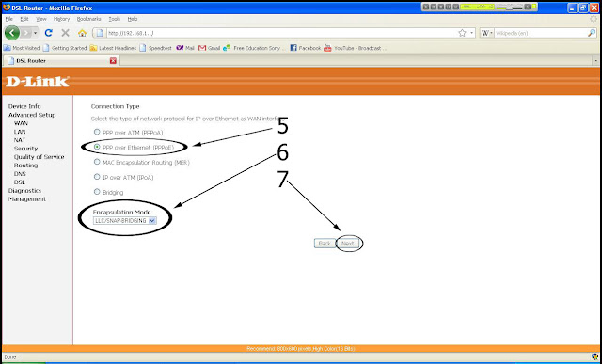Open the Encapsulation Mode dropdown
Image resolution: width=602 pixels, height=364 pixels.
125,221
